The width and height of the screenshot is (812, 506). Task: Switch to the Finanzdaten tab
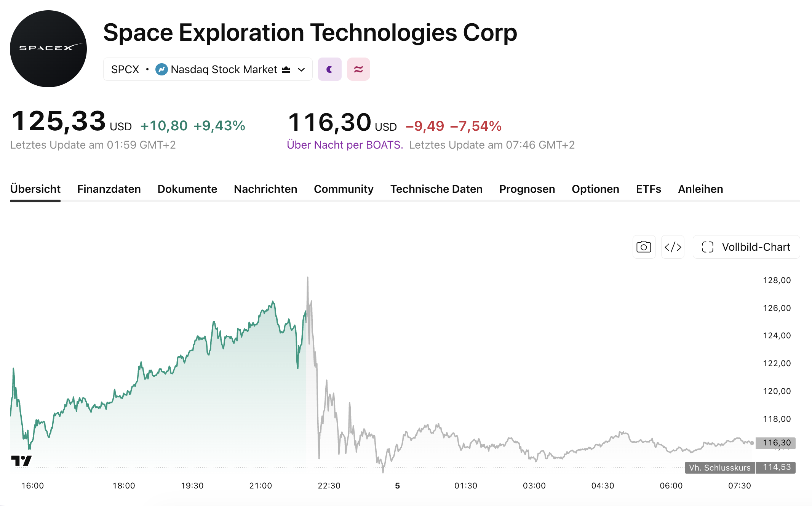click(x=109, y=189)
